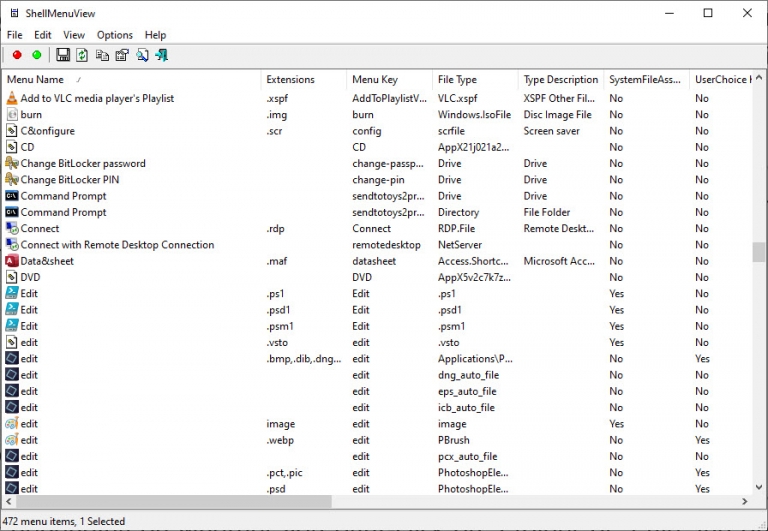
Task: Click the Type Description column header
Action: (560, 79)
